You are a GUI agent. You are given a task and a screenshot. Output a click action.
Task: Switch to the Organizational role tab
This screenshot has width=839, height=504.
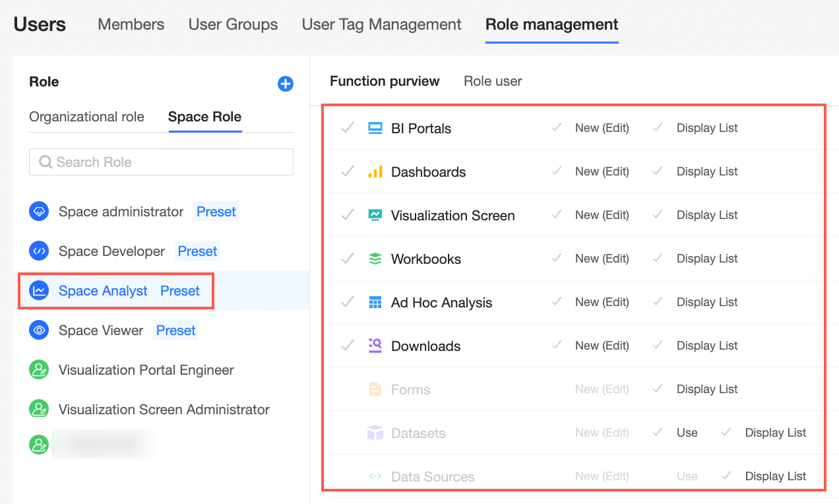coord(86,117)
